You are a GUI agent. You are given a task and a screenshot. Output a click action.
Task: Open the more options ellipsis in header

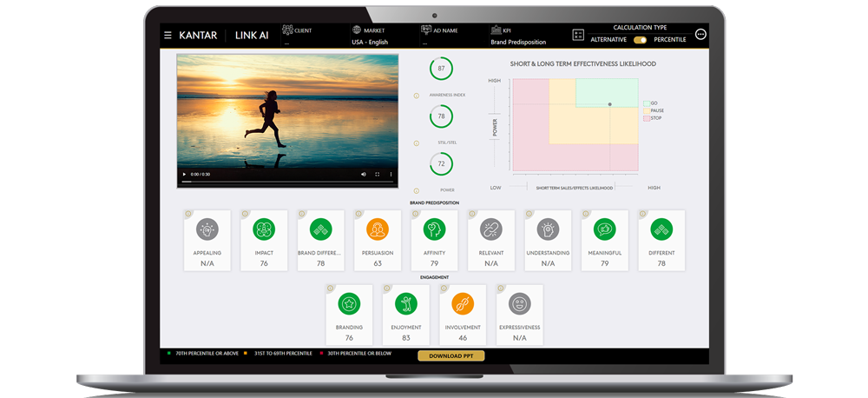tap(700, 35)
